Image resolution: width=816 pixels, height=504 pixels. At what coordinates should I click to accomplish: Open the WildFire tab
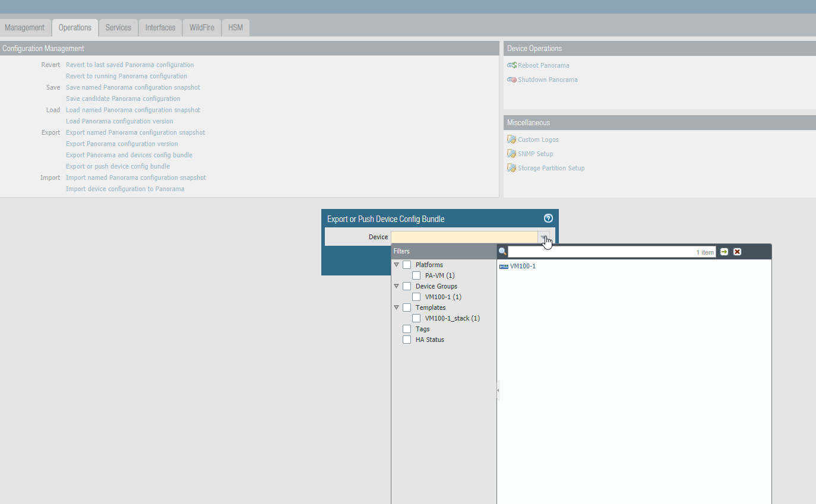(202, 28)
